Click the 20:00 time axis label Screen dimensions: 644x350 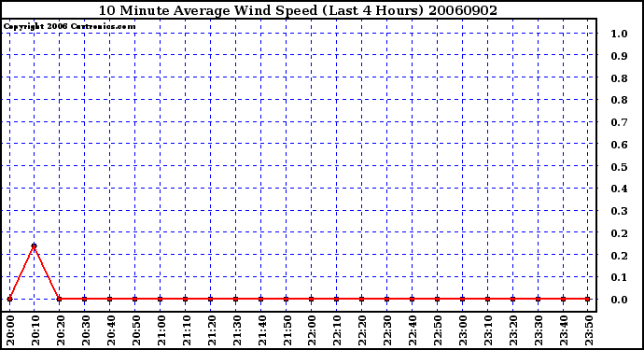tap(10, 330)
